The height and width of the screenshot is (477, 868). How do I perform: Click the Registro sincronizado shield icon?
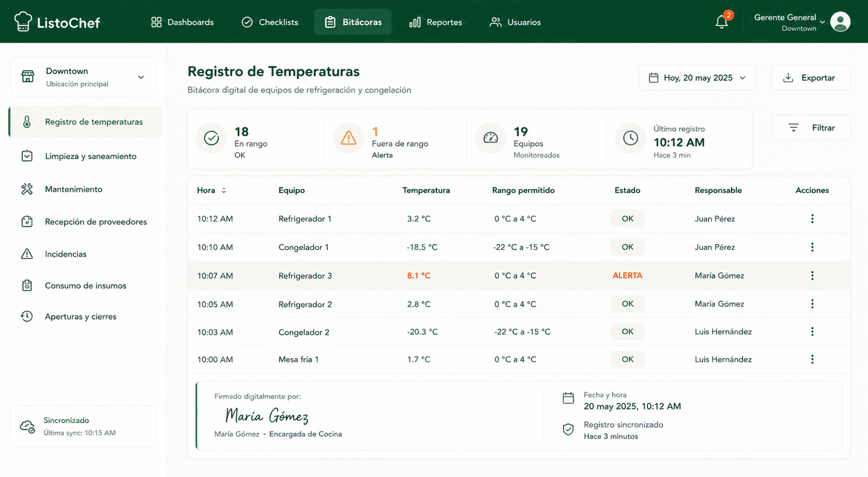(x=568, y=429)
